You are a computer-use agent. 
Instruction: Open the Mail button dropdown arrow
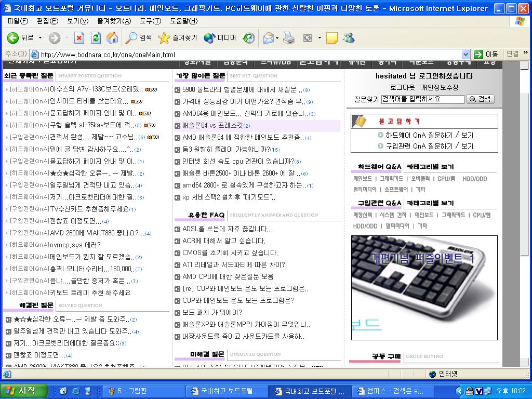point(277,38)
